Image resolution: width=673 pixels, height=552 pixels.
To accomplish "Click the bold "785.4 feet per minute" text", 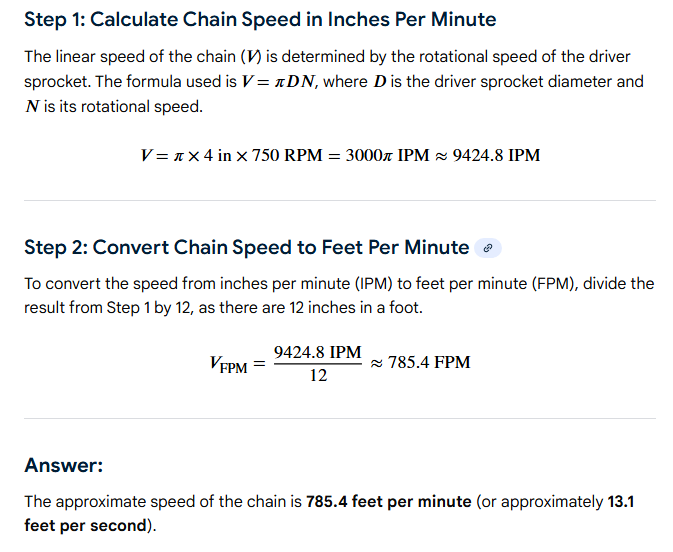I will pyautogui.click(x=389, y=501).
